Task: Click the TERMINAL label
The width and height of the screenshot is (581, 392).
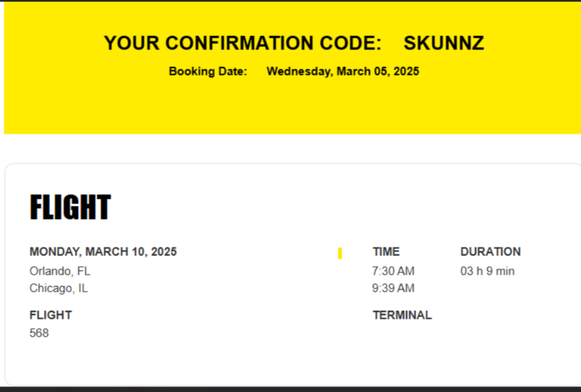Action: click(x=402, y=315)
